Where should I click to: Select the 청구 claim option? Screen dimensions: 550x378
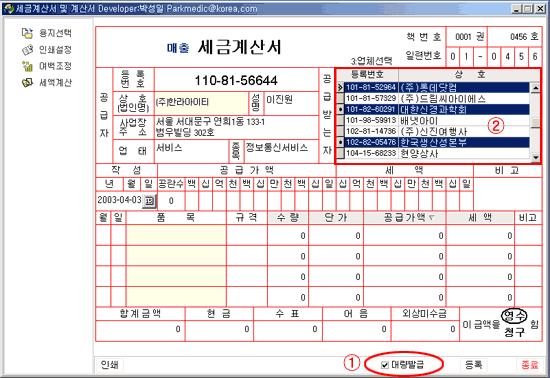[514, 332]
